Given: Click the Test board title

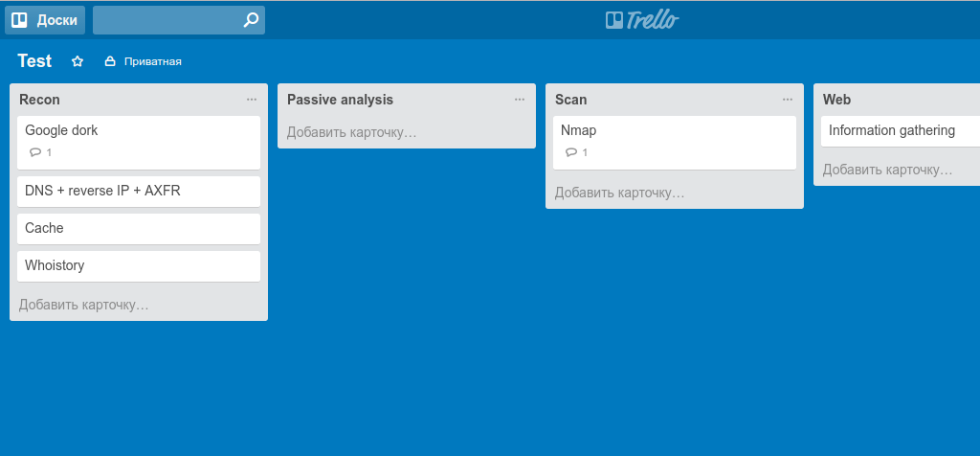Looking at the screenshot, I should pyautogui.click(x=34, y=61).
